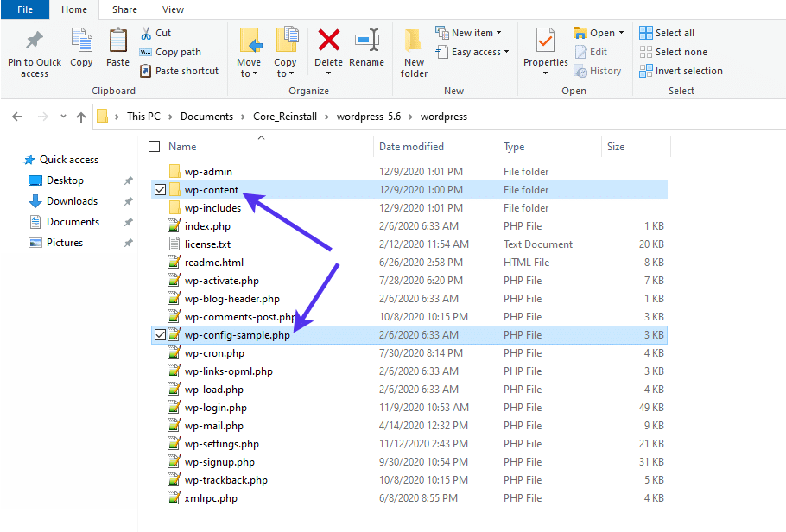Check the select-all checkbox above Name column
The height and width of the screenshot is (532, 786).
coord(153,146)
